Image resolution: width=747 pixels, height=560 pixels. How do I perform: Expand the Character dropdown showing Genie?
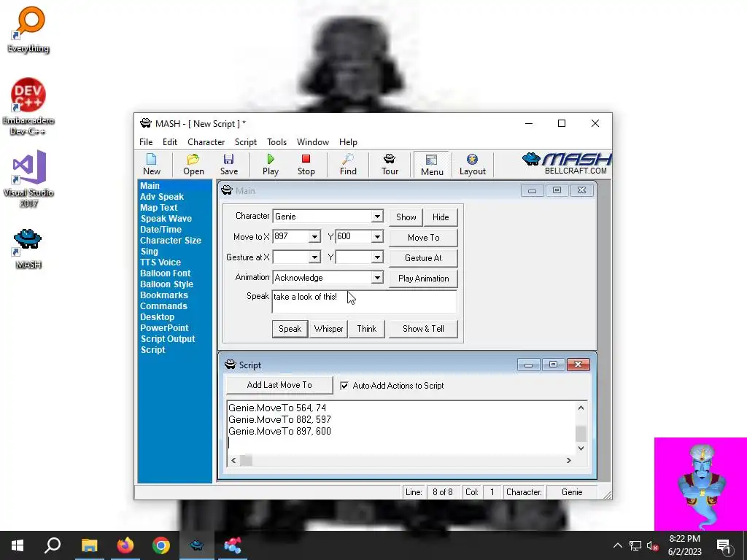[377, 216]
